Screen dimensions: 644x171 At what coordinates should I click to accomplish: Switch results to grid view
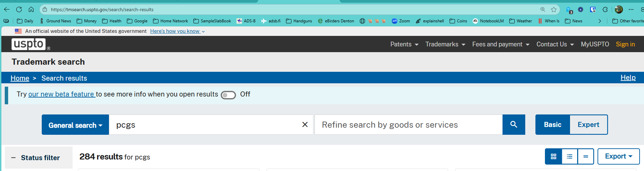(553, 156)
